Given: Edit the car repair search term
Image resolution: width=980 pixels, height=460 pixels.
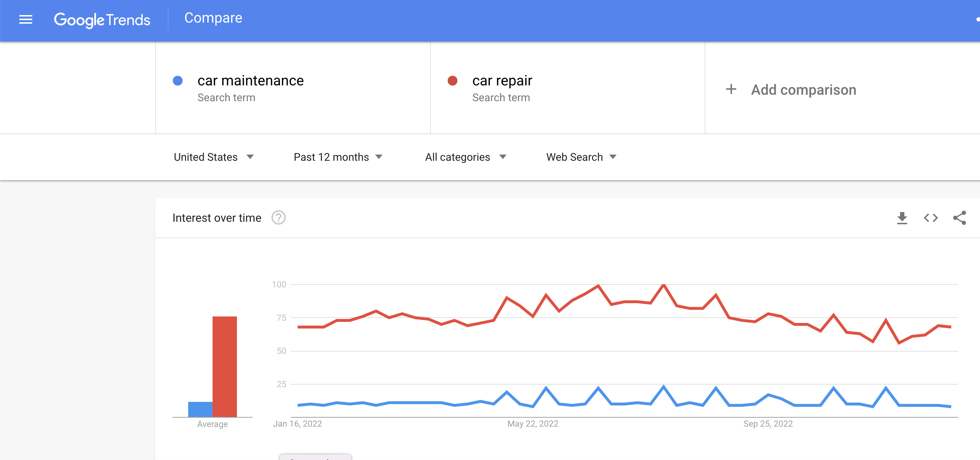Looking at the screenshot, I should point(502,80).
